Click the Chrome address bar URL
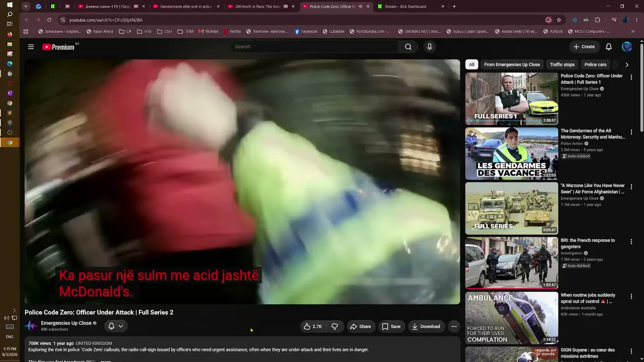The height and width of the screenshot is (362, 644). [x=106, y=20]
